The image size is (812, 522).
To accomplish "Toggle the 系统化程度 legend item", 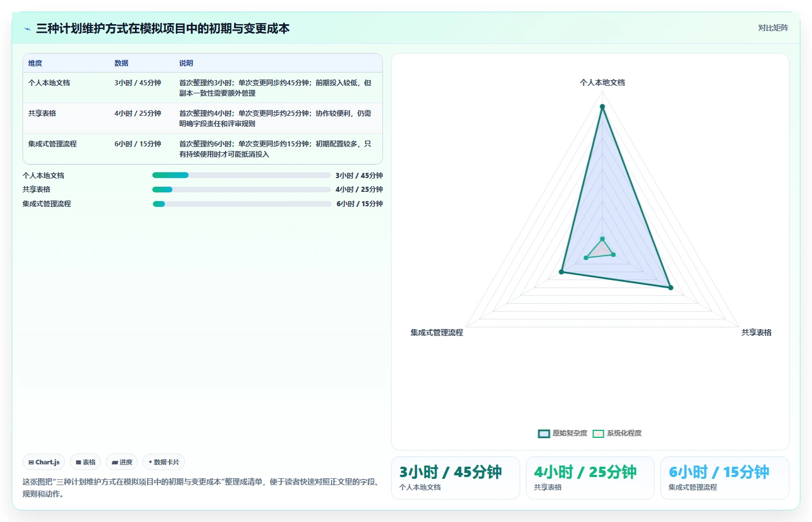I will click(x=616, y=433).
